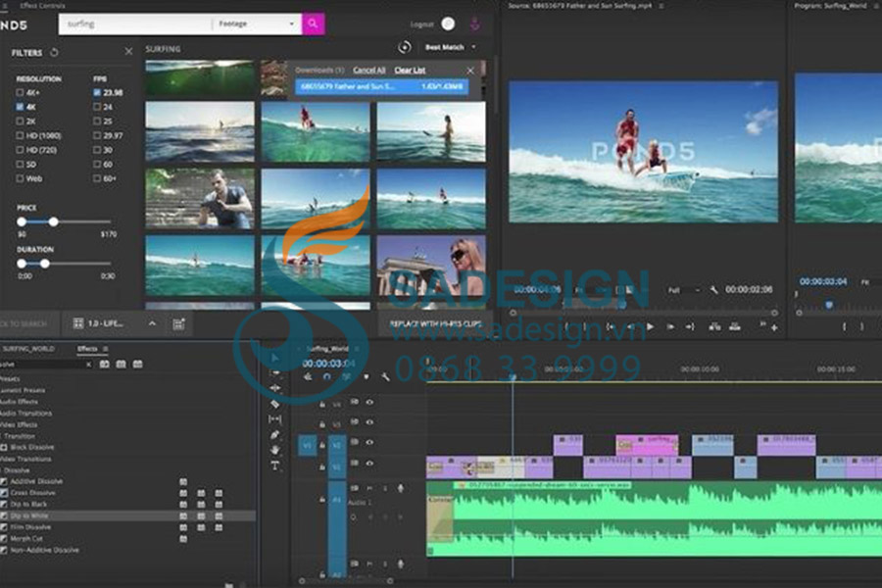Click the magenta search button in Pond5
The width and height of the screenshot is (882, 588).
(314, 24)
